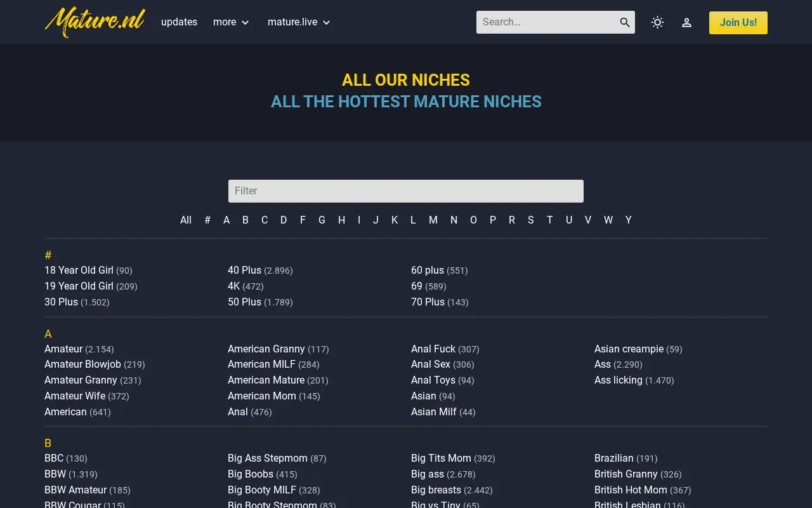Click letter 'Y' in the alphabet bar

click(x=629, y=220)
